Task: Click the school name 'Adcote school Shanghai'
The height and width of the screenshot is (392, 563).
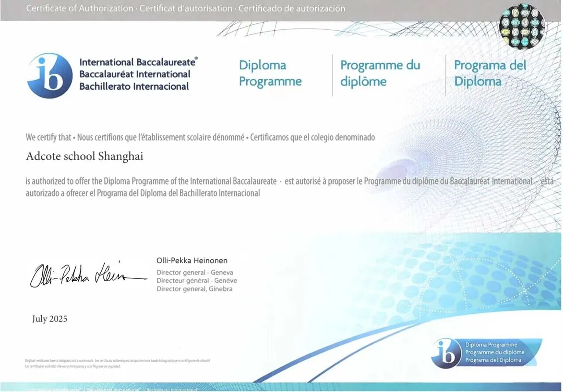Action: (84, 156)
